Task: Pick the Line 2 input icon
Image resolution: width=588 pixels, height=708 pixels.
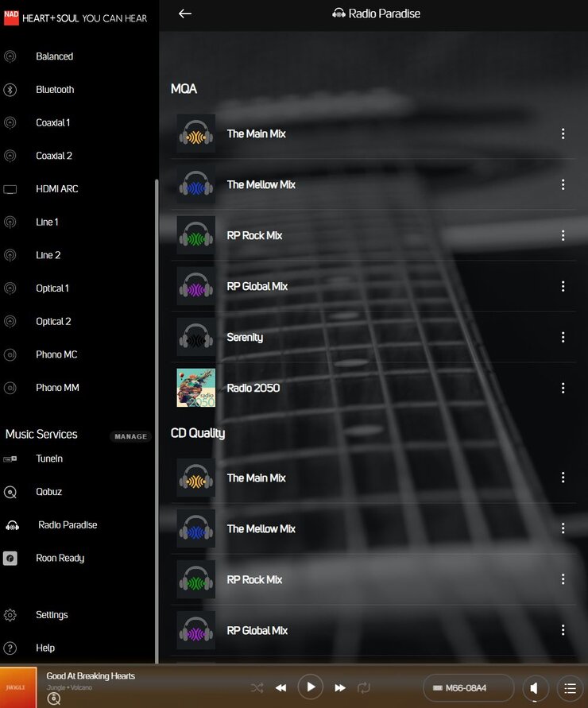Action: pyautogui.click(x=10, y=255)
